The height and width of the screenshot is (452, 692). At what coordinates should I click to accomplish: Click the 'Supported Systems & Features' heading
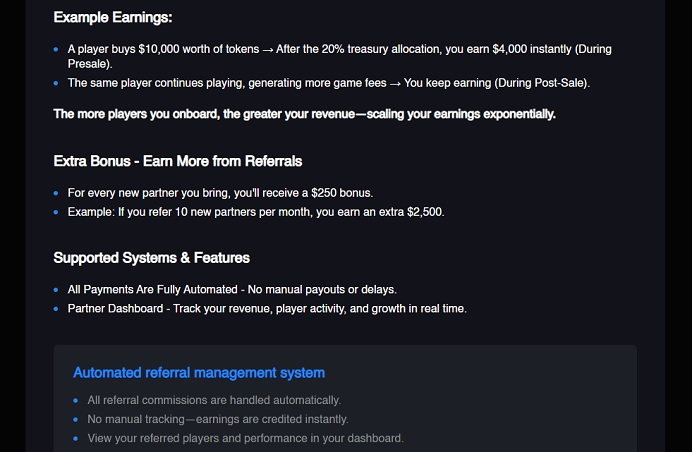(x=151, y=258)
